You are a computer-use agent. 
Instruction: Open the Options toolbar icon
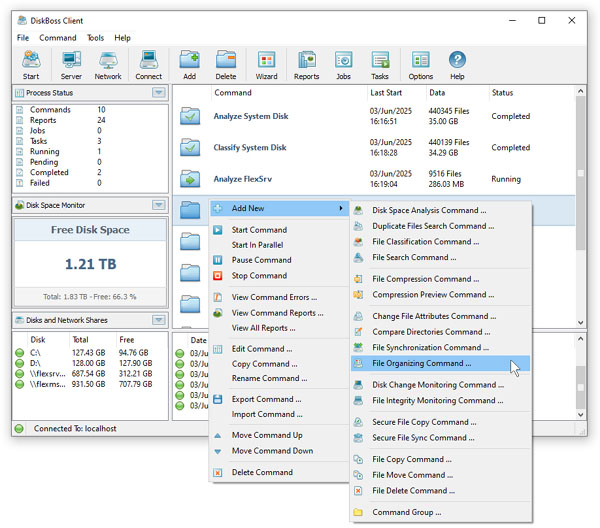click(x=421, y=65)
